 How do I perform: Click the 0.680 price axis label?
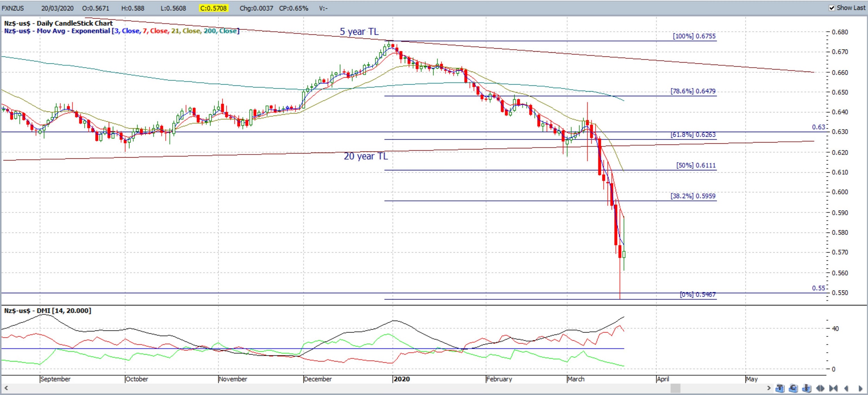(x=840, y=32)
